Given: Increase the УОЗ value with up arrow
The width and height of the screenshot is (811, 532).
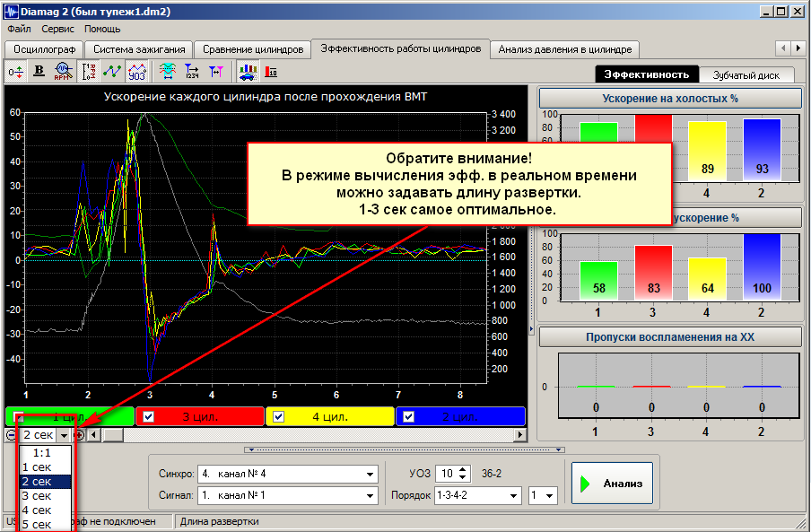Looking at the screenshot, I should point(463,469).
